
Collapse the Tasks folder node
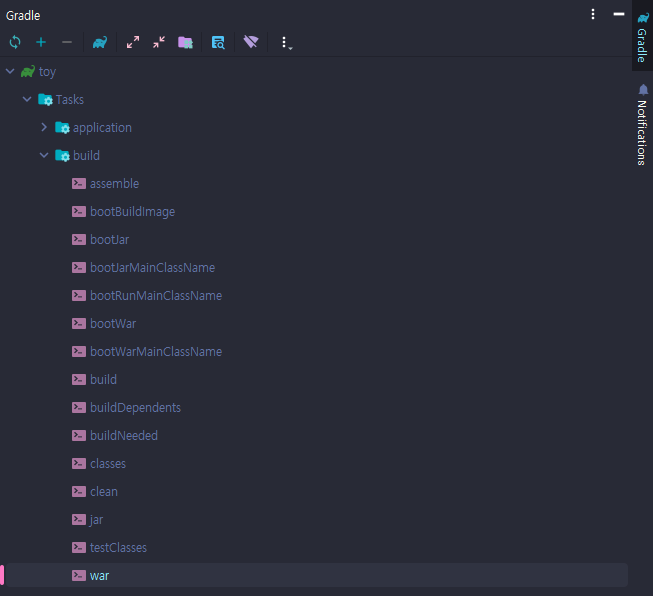point(27,99)
